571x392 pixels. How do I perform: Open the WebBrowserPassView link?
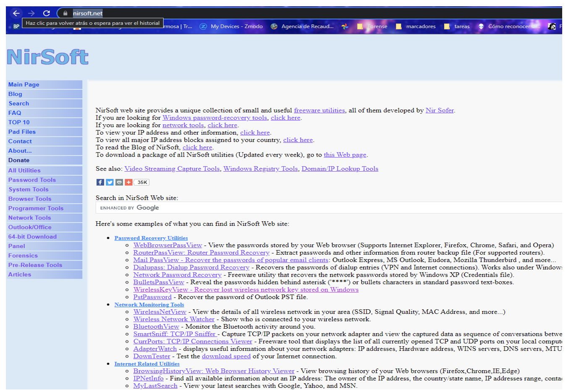[168, 245]
